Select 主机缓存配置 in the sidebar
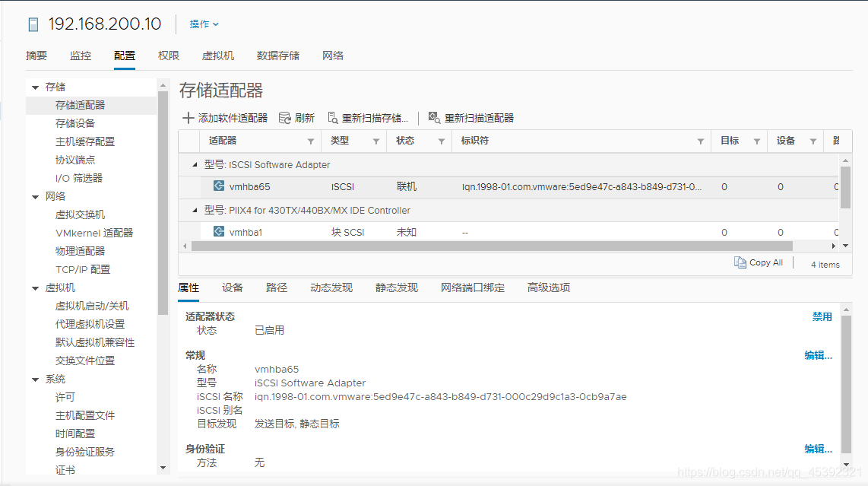The height and width of the screenshot is (486, 868). (x=85, y=141)
